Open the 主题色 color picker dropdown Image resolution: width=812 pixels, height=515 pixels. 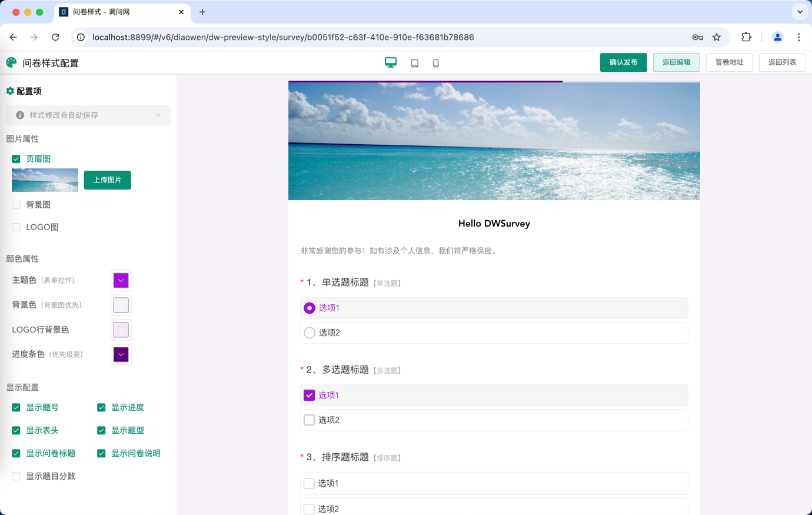(x=121, y=281)
